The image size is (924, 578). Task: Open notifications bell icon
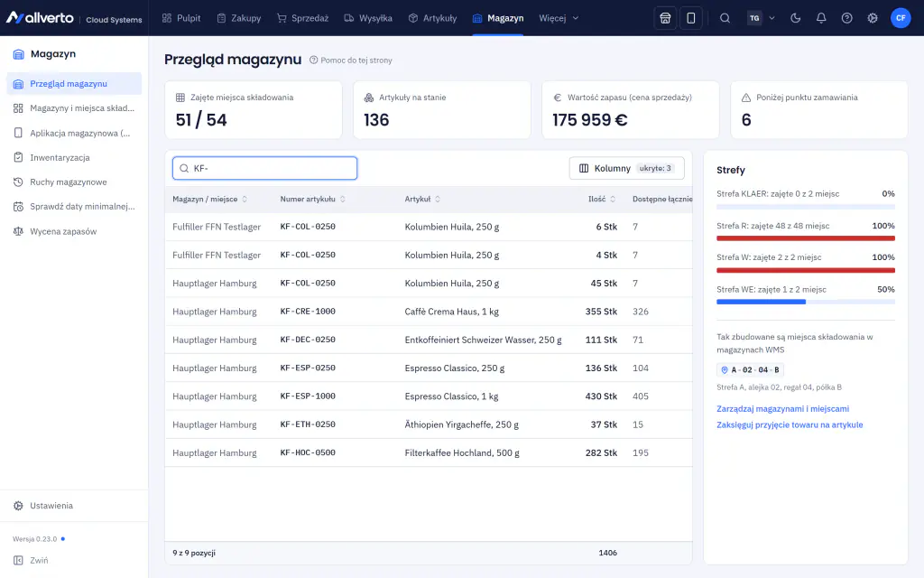(821, 18)
